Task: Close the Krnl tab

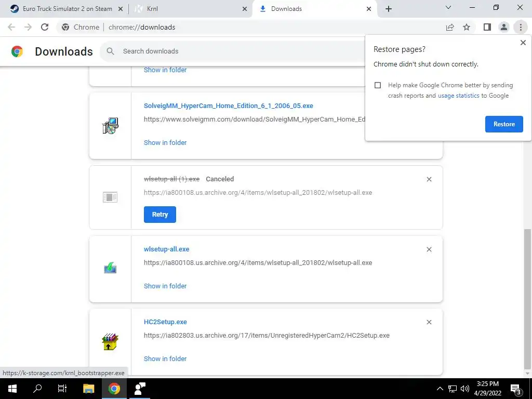Action: point(245,9)
